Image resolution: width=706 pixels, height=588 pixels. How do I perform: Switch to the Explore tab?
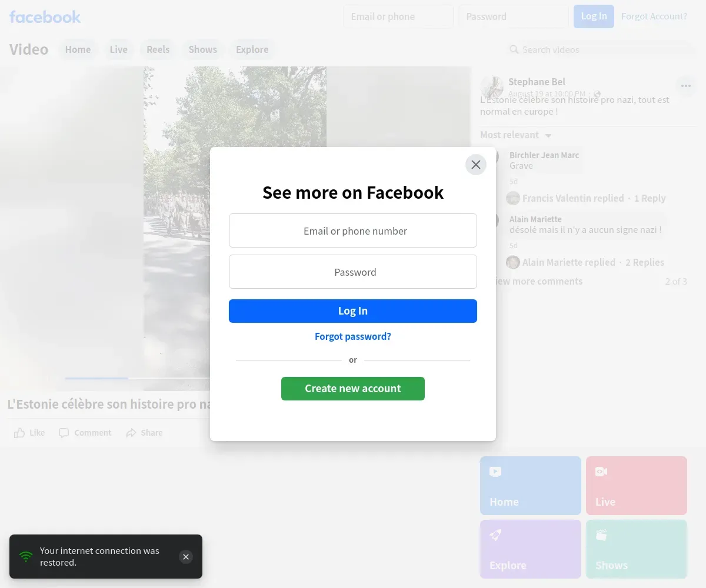(x=252, y=49)
